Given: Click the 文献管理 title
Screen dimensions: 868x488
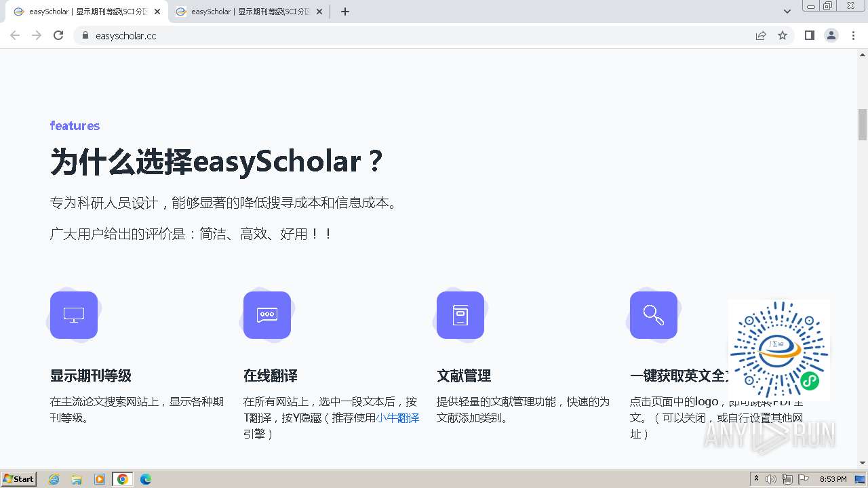Looking at the screenshot, I should point(464,375).
